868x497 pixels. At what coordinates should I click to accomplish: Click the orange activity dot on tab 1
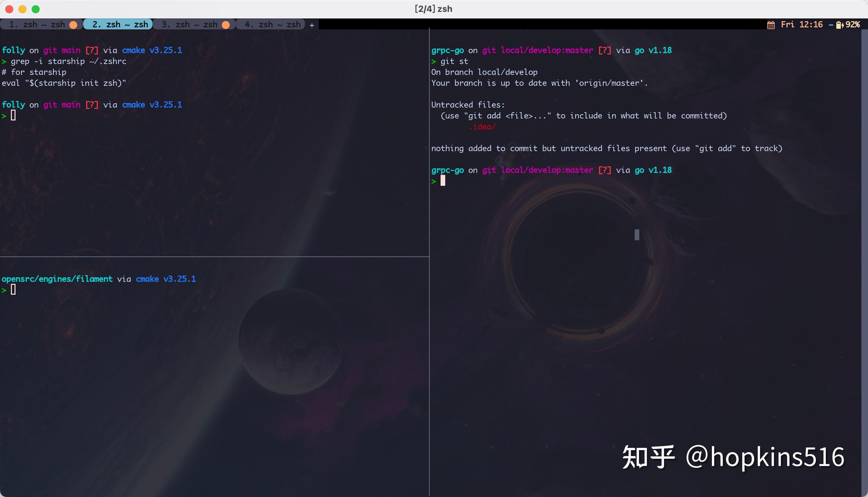74,24
